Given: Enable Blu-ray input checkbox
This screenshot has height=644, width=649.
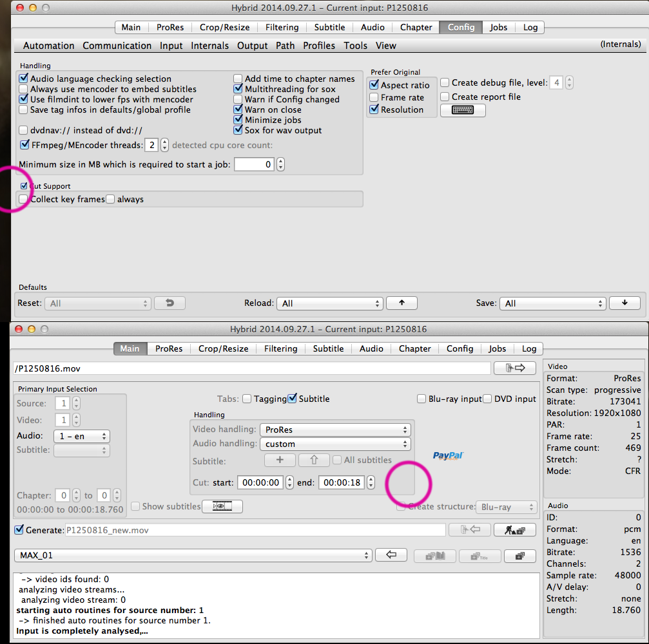Looking at the screenshot, I should [x=421, y=399].
